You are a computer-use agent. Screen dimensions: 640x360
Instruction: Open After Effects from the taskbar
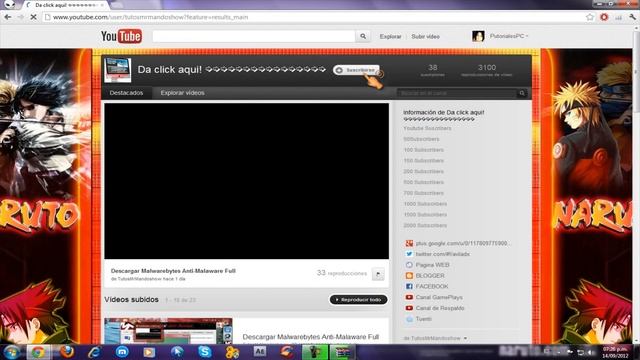click(260, 352)
